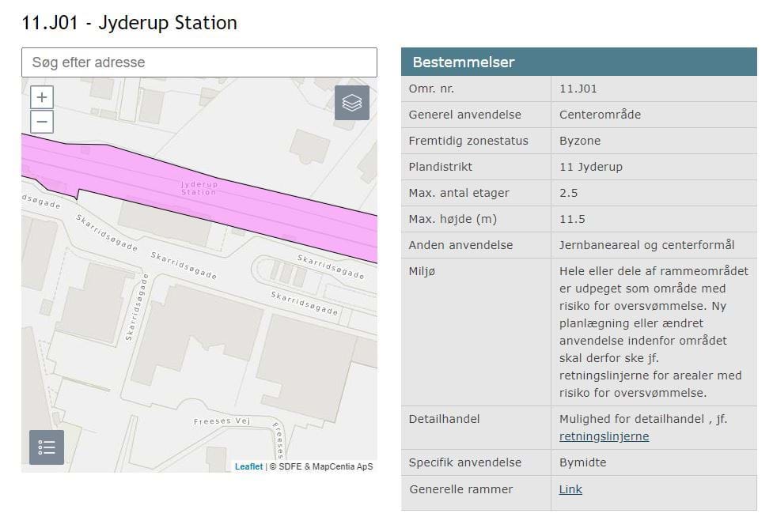Open the Leaflet attribution link
The width and height of the screenshot is (773, 532).
[248, 466]
